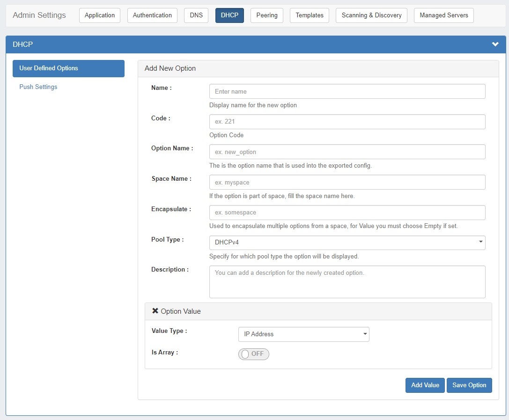The image size is (509, 420).
Task: Select Push Settings in the sidebar
Action: click(38, 87)
